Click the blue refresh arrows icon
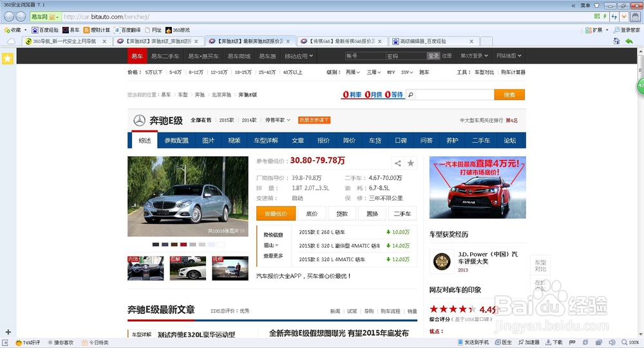The width and height of the screenshot is (644, 348). click(614, 17)
